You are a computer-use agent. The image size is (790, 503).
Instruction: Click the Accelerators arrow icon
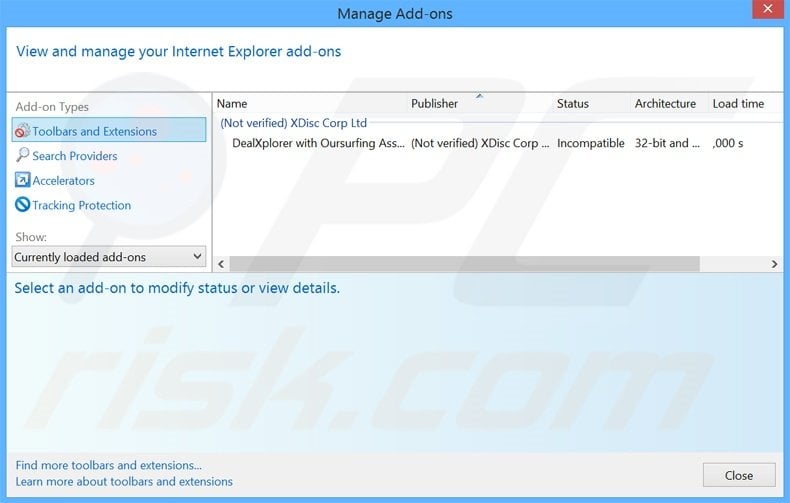(x=22, y=180)
